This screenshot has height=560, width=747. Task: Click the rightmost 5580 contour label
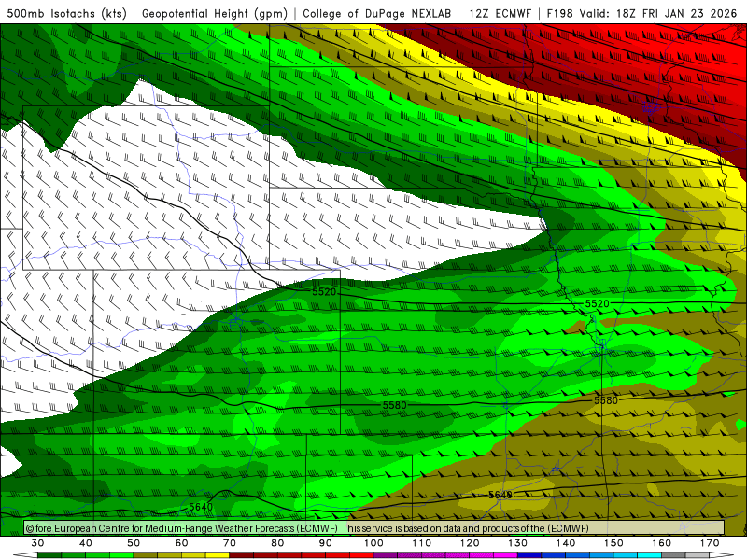tap(605, 400)
